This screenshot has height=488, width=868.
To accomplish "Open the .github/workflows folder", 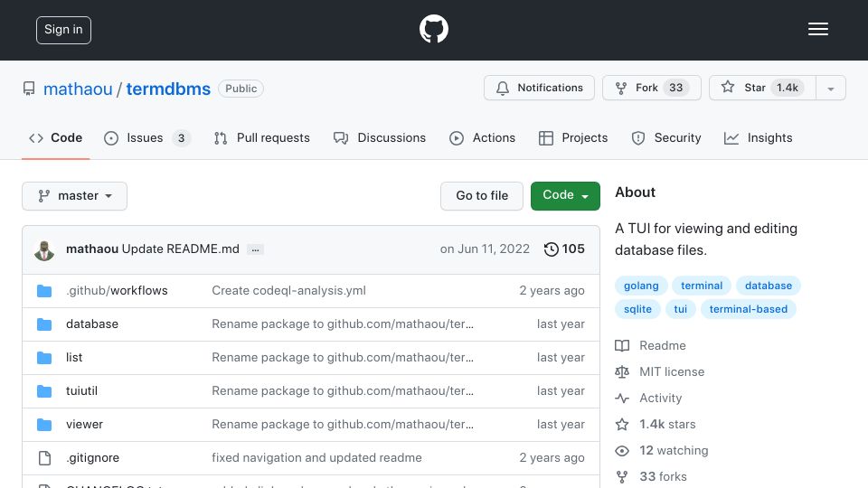I will tap(117, 291).
